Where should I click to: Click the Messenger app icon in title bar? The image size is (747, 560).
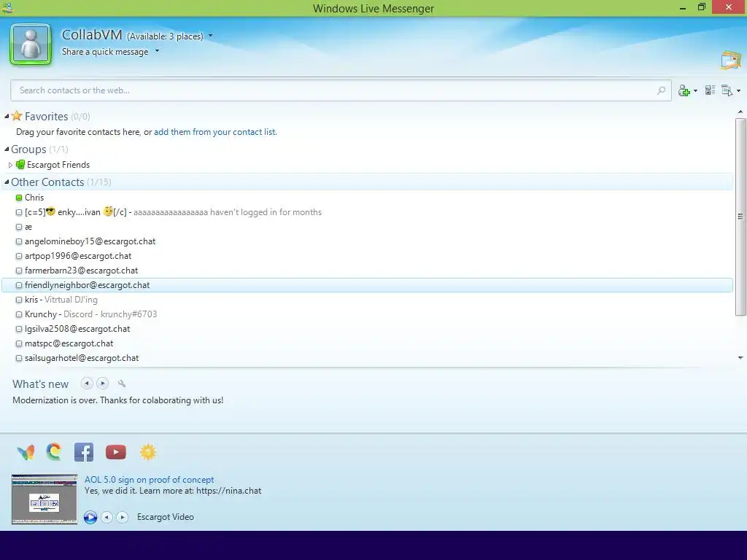tap(7, 7)
